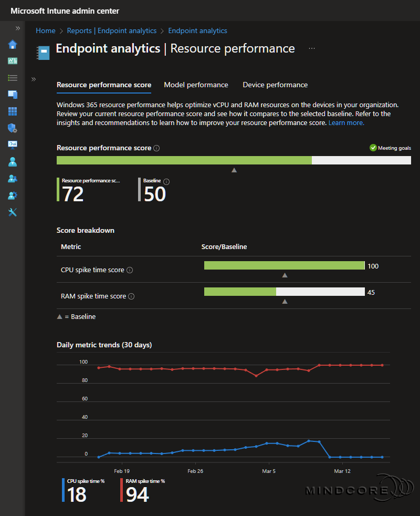Select the Users icon
The height and width of the screenshot is (516, 420).
click(12, 161)
